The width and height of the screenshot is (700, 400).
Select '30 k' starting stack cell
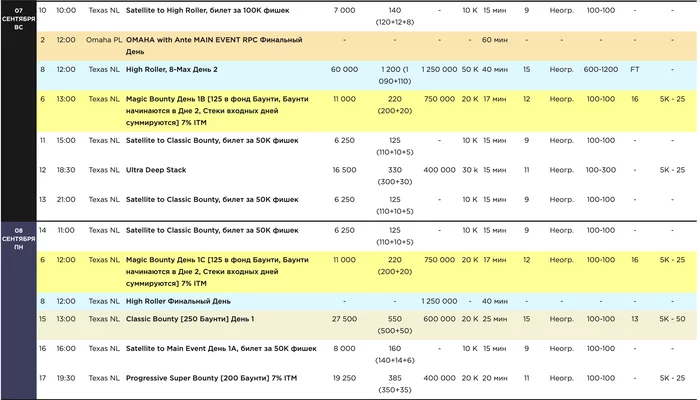470,170
